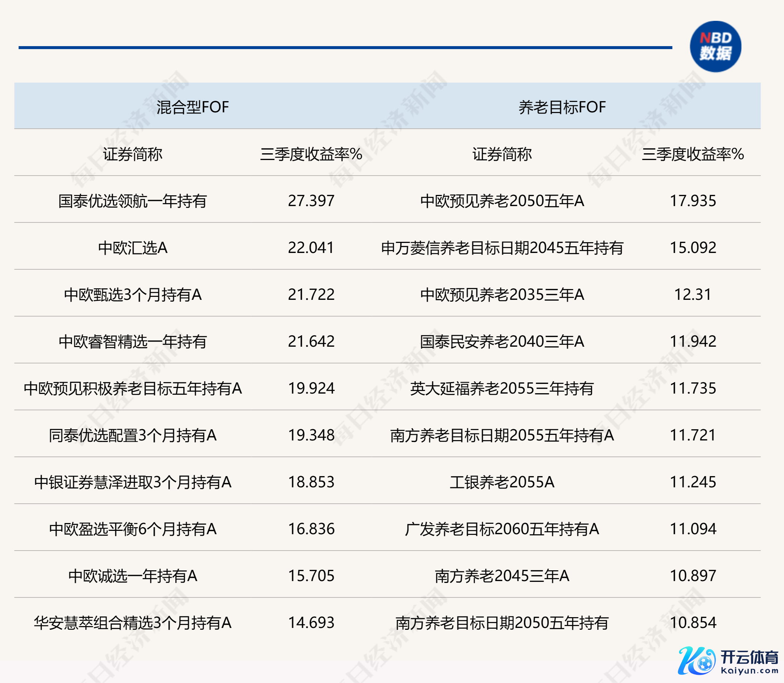Select fund name 中欧预见养老2050五年A
784x683 pixels.
[502, 201]
